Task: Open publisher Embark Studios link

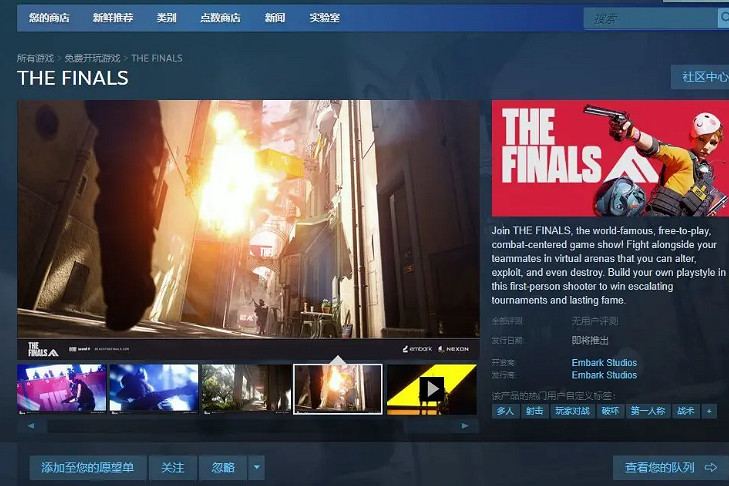Action: [x=604, y=375]
